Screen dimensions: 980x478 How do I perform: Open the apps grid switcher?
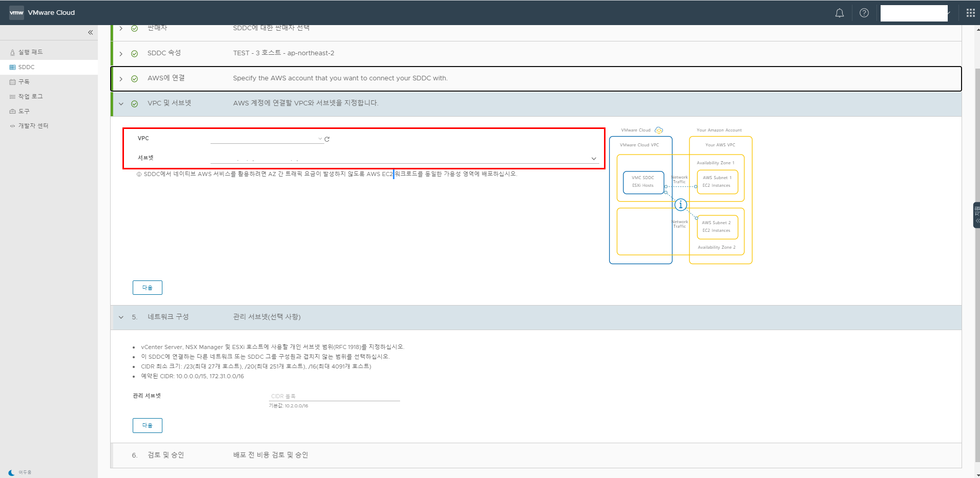pos(970,13)
